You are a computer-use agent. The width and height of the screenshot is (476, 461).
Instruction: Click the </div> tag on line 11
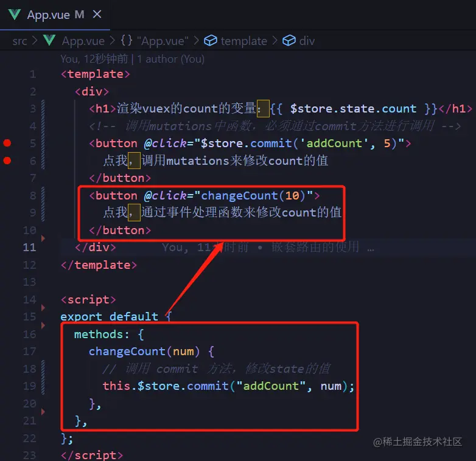96,248
